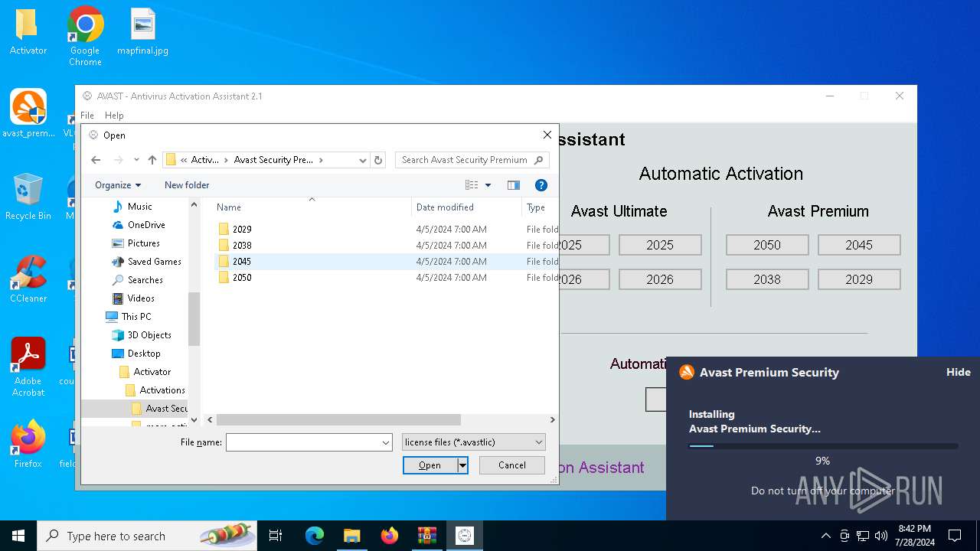Select the 2038 folder
The width and height of the screenshot is (980, 551).
(x=242, y=245)
